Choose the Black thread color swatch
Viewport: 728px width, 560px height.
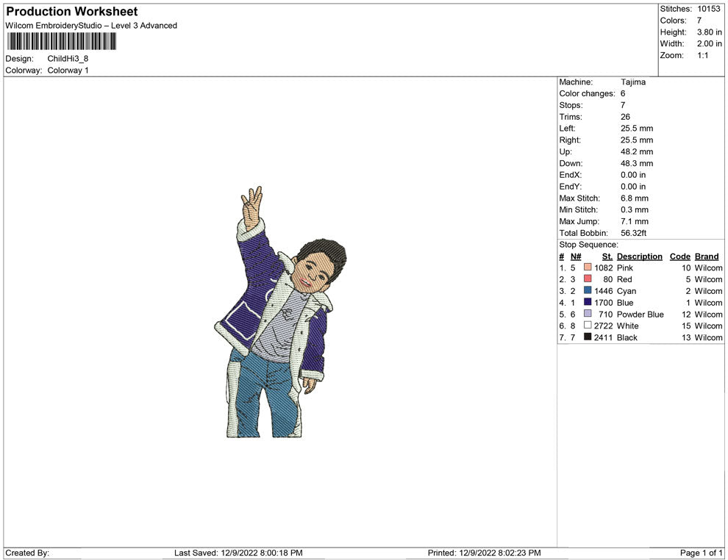(588, 337)
